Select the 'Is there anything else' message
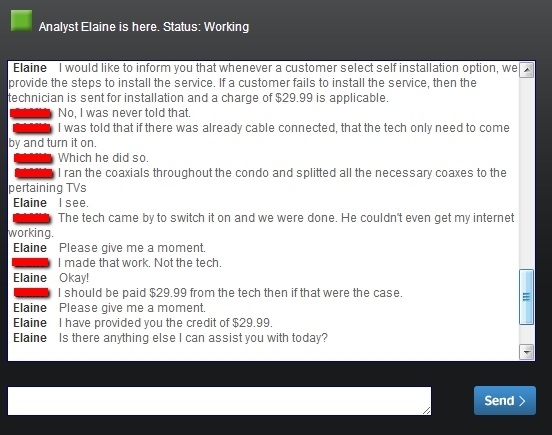 (193, 338)
